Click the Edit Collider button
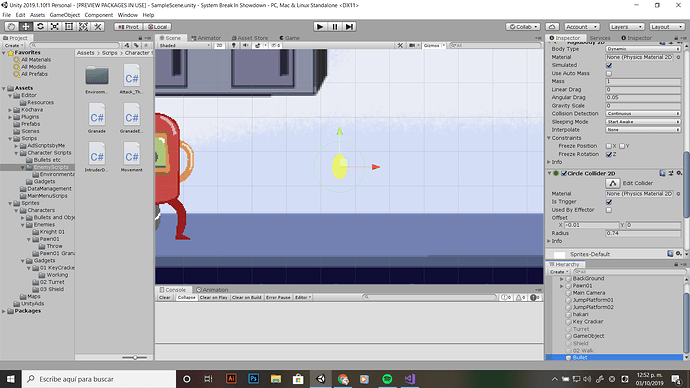Viewport: 690px width, 388px height. [x=613, y=183]
